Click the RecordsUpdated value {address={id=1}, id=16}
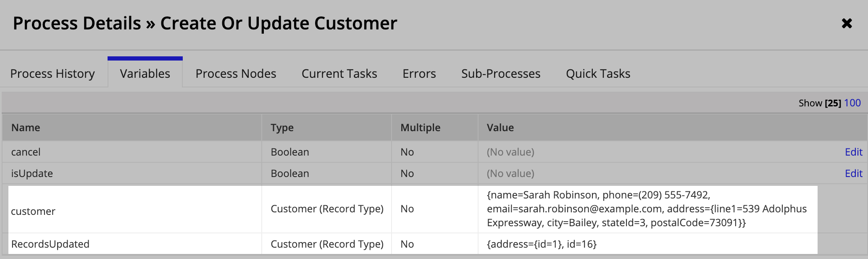Screen dimensions: 868x259 542,244
